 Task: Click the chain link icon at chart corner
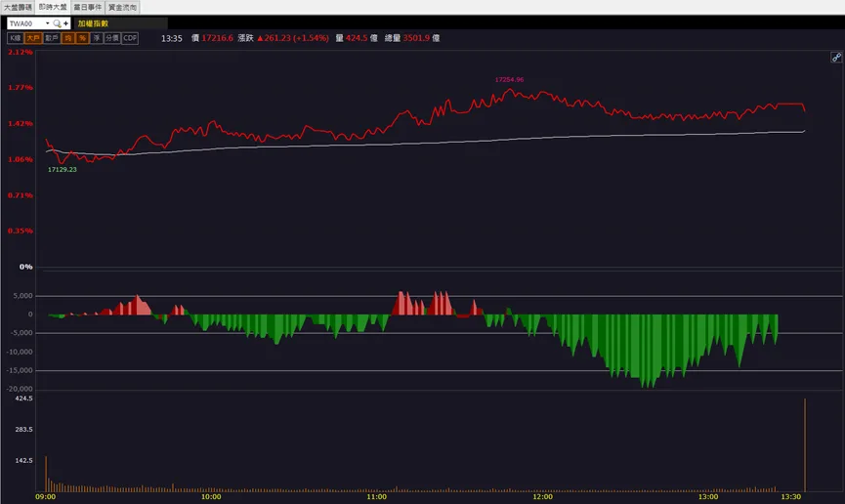(836, 57)
